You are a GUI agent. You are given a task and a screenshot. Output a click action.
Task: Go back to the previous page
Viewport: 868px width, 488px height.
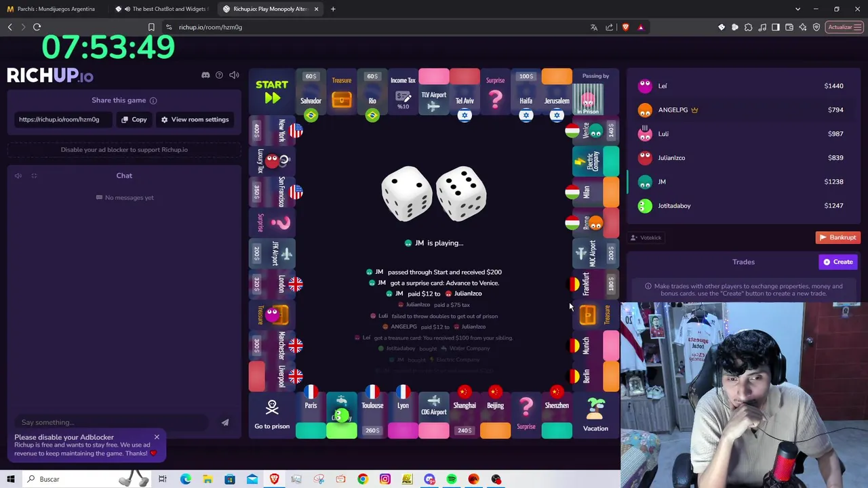9,27
